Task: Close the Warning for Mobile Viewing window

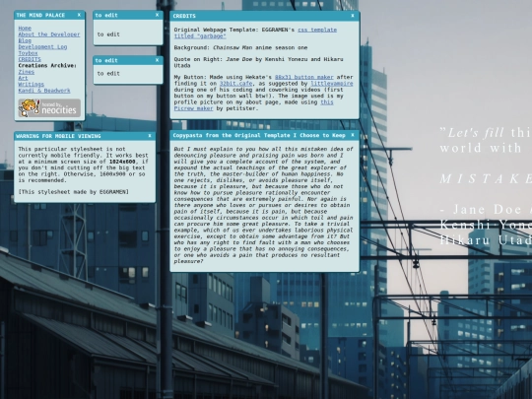Action: (x=150, y=136)
